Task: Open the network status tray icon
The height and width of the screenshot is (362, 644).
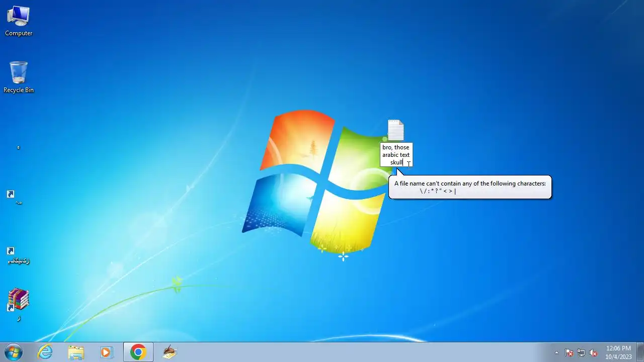Action: coord(581,352)
